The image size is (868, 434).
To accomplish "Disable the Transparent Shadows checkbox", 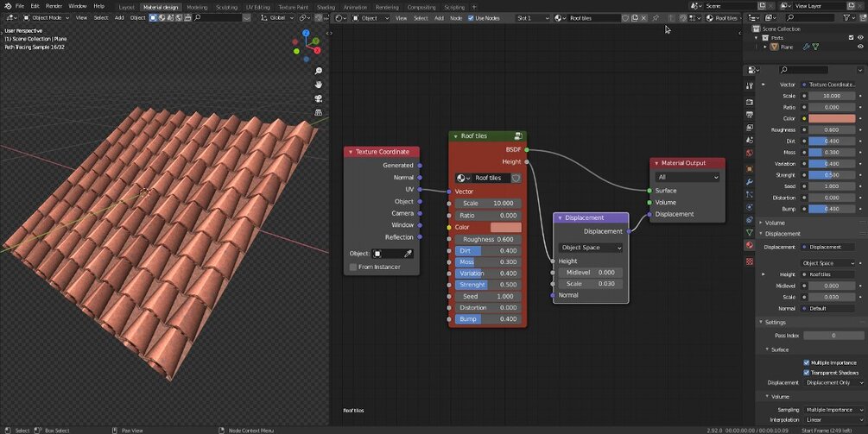I will coord(807,373).
